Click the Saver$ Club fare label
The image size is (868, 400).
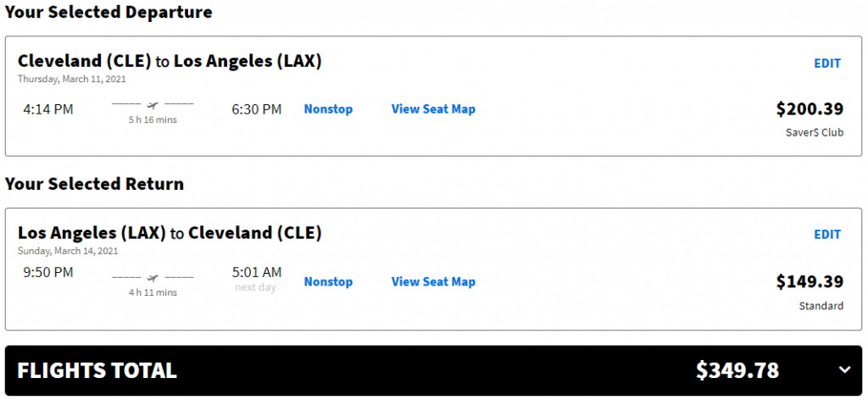pyautogui.click(x=815, y=133)
